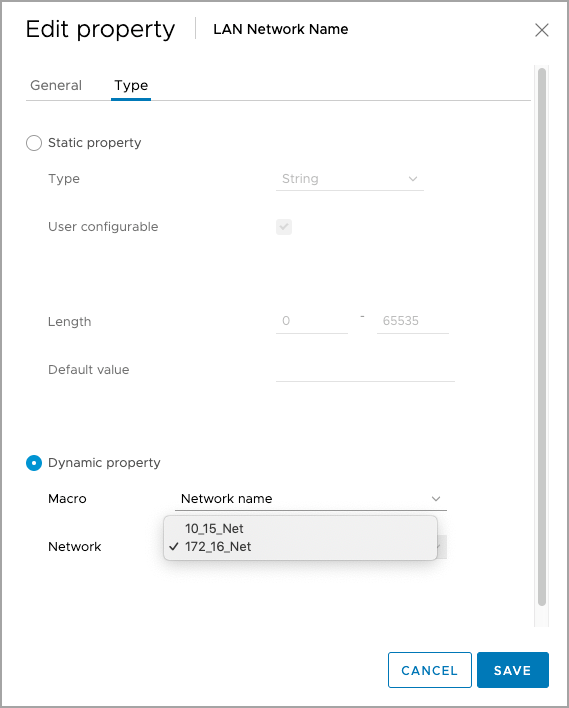This screenshot has width=569, height=708.
Task: Click the maximum Length field showing 65535
Action: 412,321
